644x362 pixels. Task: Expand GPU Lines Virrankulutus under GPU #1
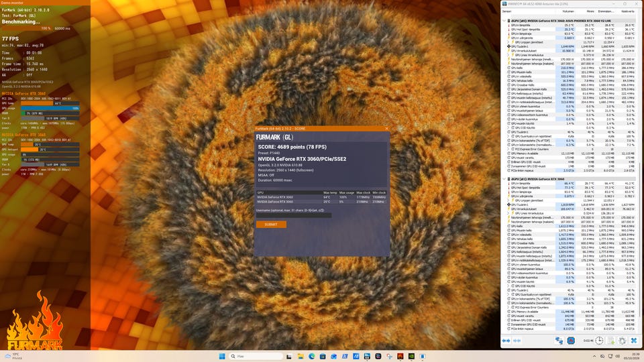[x=509, y=213]
